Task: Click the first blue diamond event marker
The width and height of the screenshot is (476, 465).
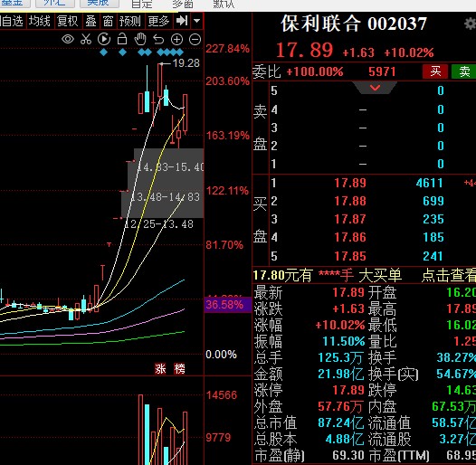Action: 104,52
